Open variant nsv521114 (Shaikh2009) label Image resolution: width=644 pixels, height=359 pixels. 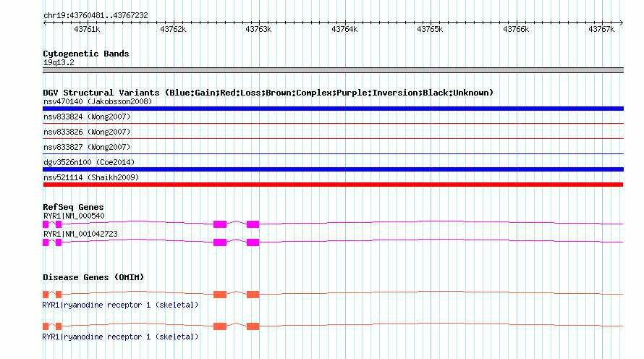tap(91, 177)
